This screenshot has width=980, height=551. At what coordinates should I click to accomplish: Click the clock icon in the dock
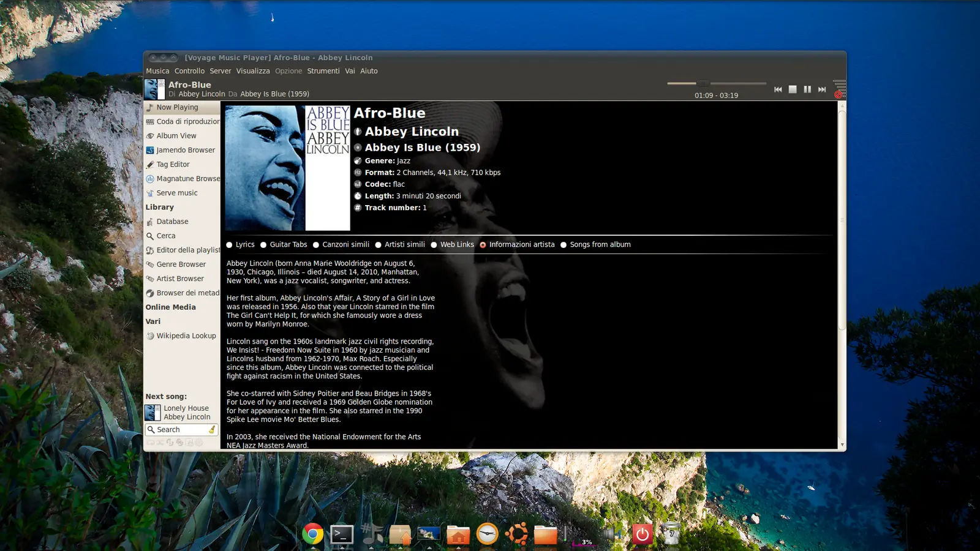tap(488, 534)
